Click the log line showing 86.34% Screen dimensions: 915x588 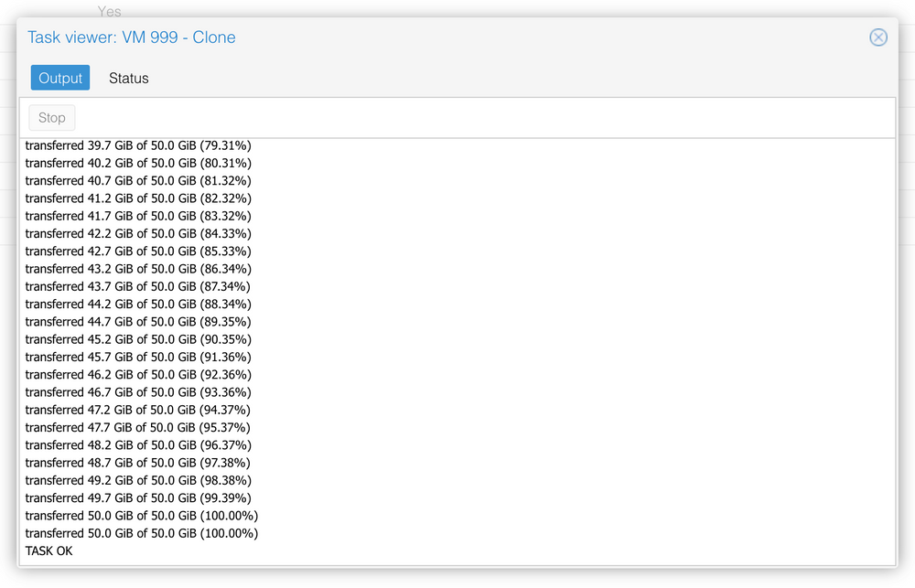[x=138, y=269]
